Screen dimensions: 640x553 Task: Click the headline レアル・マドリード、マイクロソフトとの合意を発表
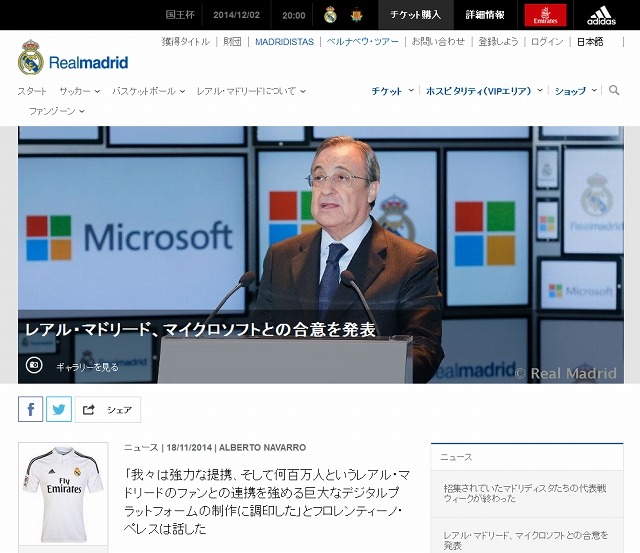[200, 330]
